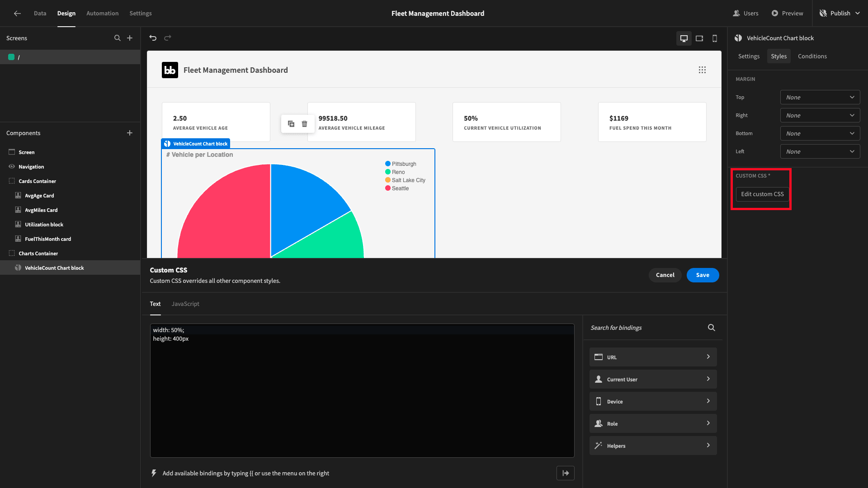
Task: Toggle Salt Lake City legend entry
Action: pos(405,180)
